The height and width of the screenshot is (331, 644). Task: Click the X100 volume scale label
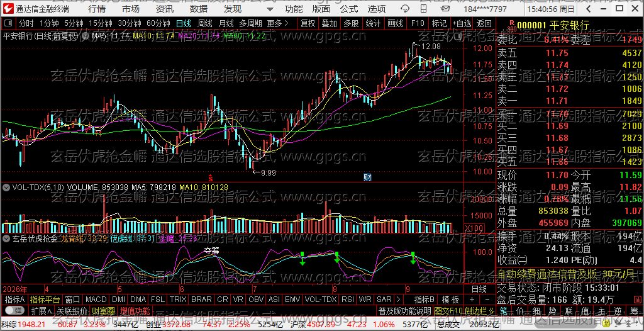point(474,228)
